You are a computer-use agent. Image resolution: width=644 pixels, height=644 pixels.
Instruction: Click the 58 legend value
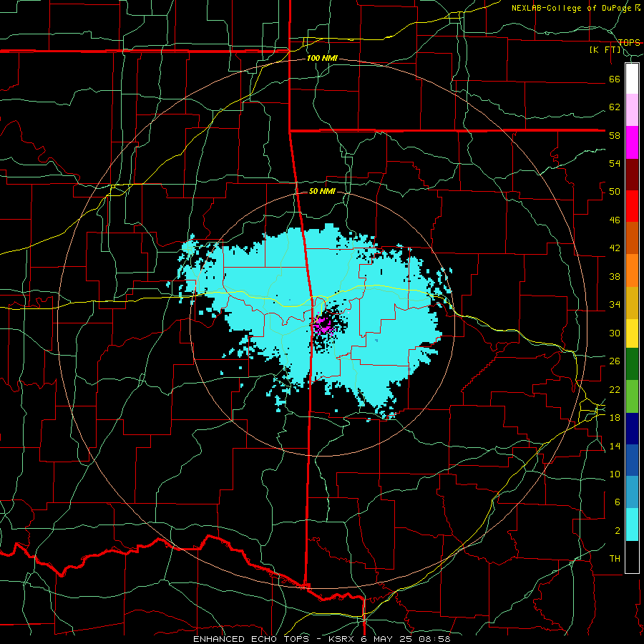click(x=615, y=135)
